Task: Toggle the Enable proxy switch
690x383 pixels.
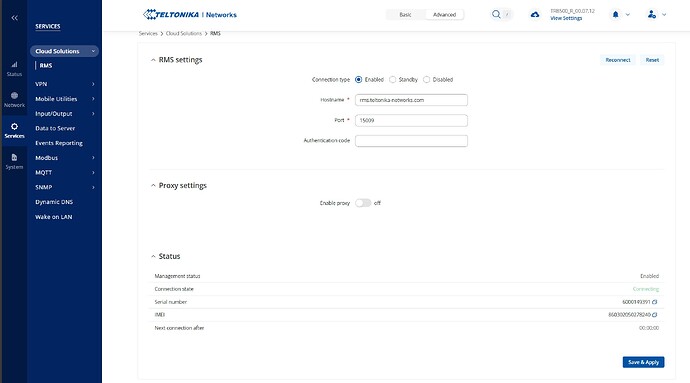Action: pos(363,203)
